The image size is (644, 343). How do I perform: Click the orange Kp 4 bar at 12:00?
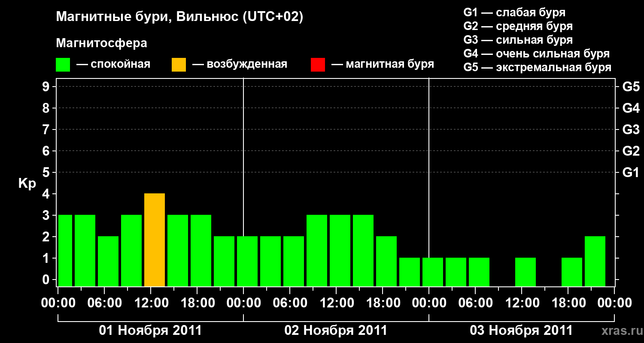click(155, 240)
